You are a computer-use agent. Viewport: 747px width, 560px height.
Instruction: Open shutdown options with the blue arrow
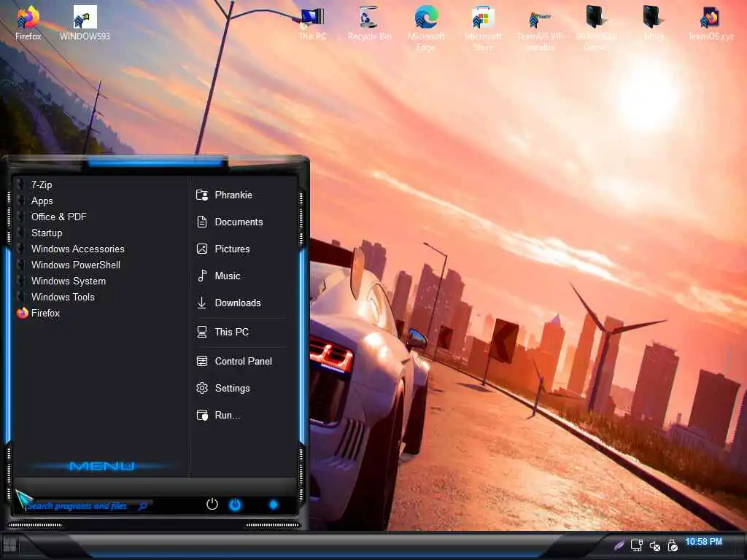coord(274,505)
